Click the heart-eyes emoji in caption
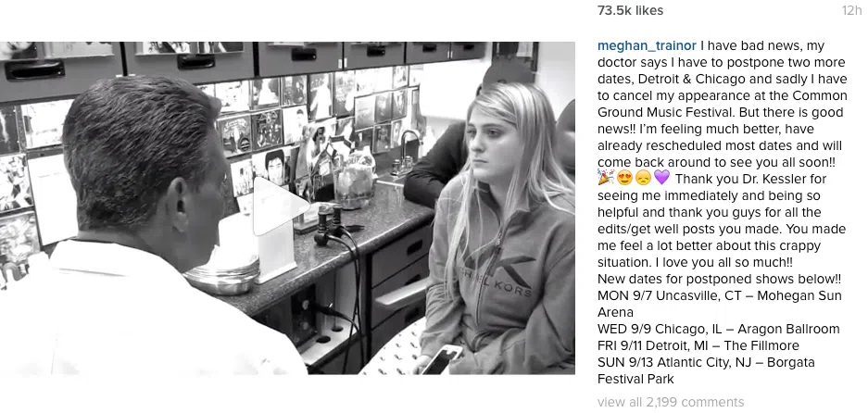The image size is (868, 413). 623,178
